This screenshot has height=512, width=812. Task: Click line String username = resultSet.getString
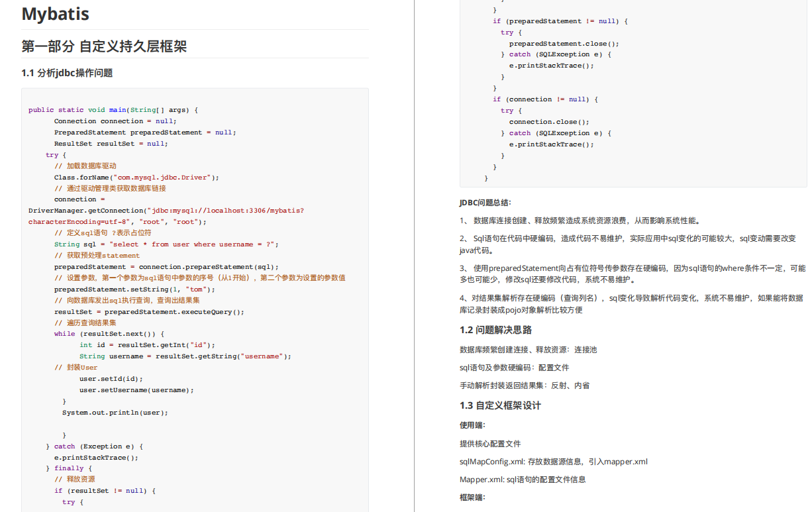[x=185, y=356]
